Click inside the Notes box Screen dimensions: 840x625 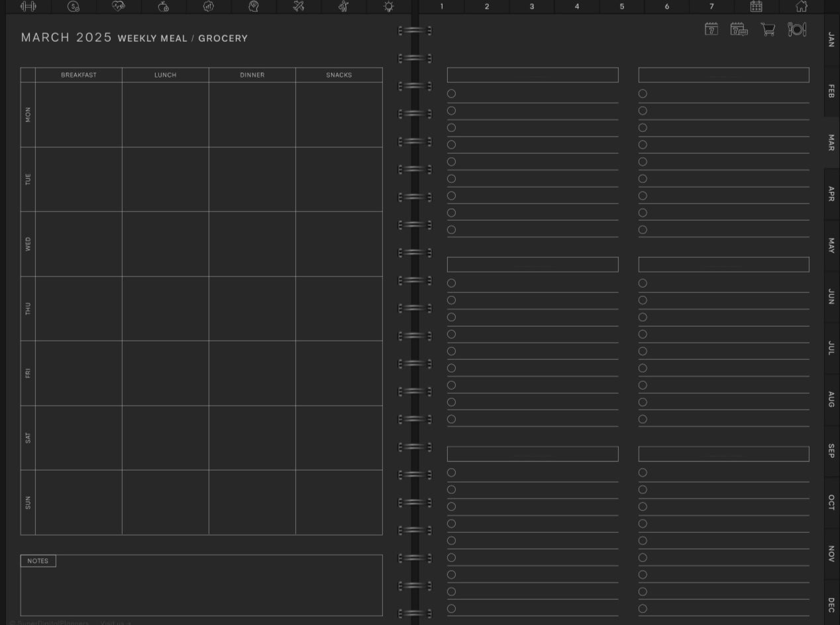(x=201, y=590)
